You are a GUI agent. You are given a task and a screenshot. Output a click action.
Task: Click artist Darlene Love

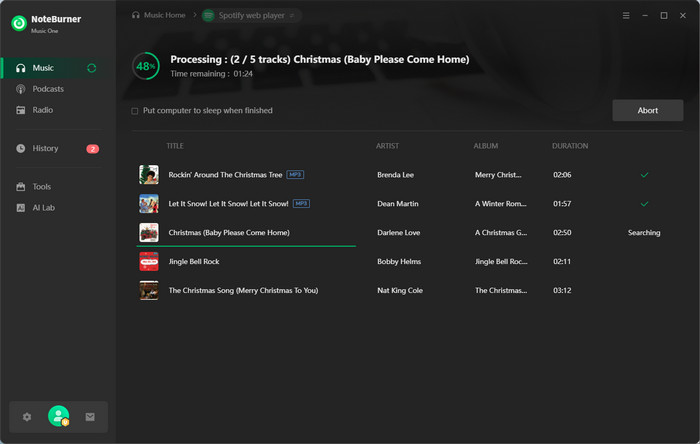click(398, 232)
